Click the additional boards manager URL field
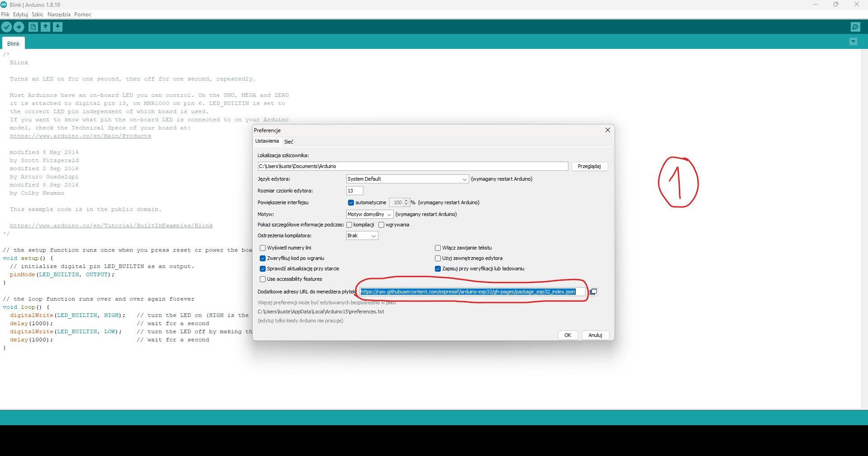 coord(472,292)
